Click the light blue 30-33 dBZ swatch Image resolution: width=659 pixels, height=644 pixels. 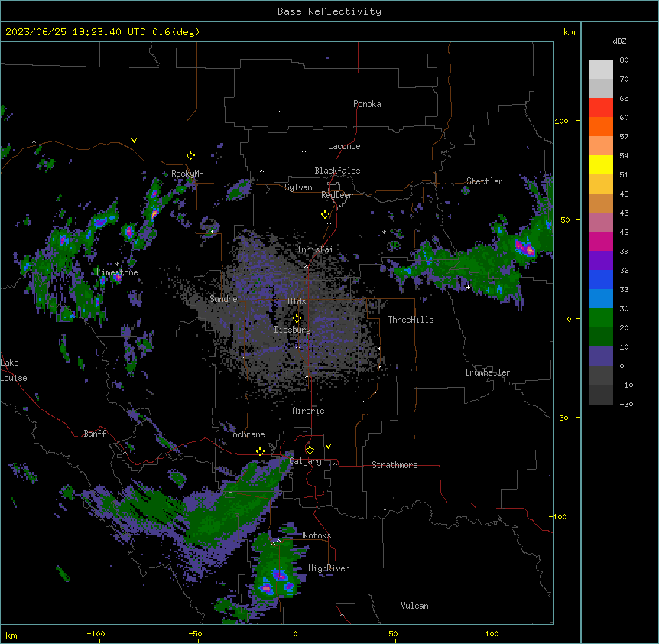tap(601, 299)
